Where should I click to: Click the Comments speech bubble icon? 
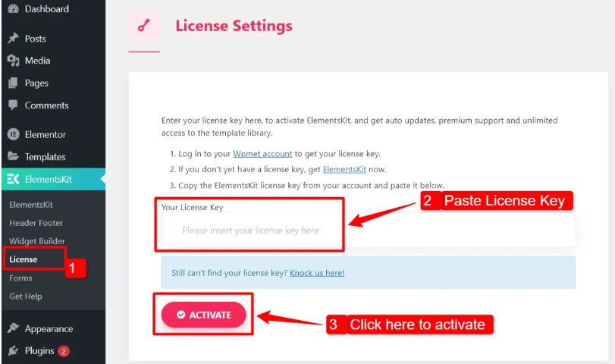click(13, 105)
